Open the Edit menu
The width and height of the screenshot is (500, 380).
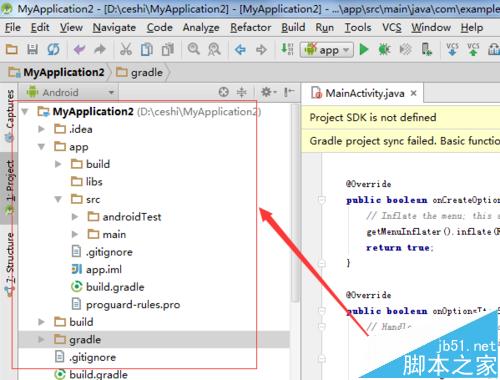coord(40,27)
